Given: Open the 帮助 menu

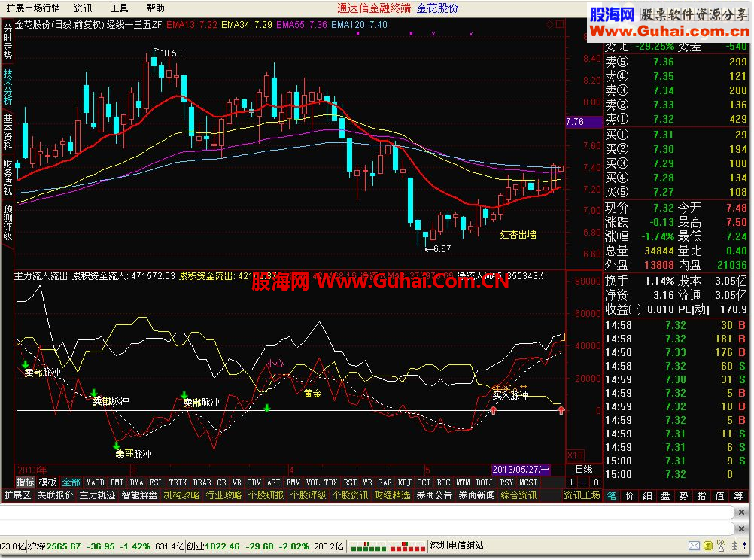Looking at the screenshot, I should [x=155, y=8].
